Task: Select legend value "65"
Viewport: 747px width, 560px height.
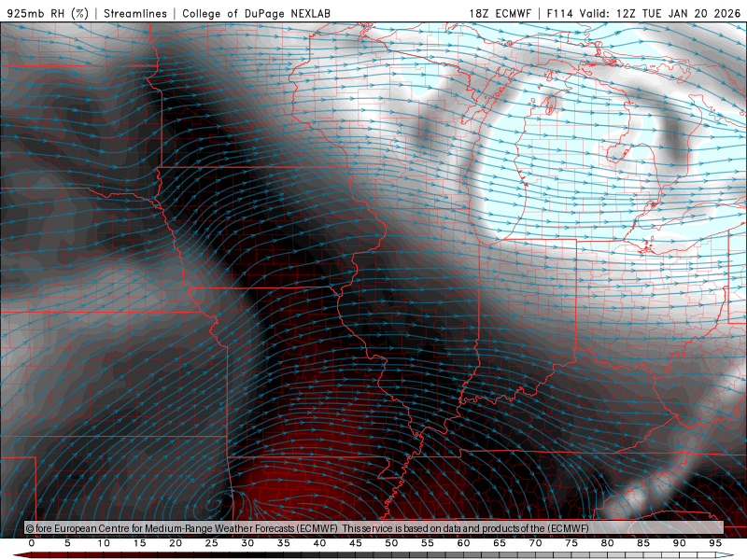Action: tap(500, 543)
